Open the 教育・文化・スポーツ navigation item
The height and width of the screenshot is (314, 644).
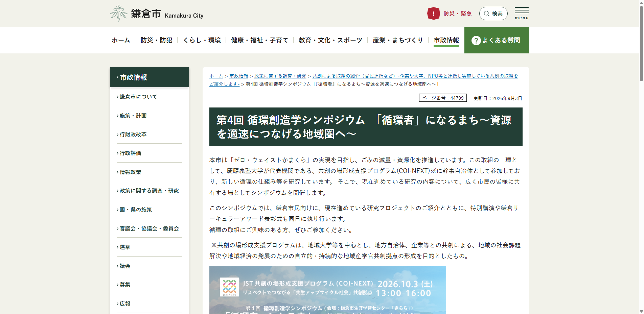pyautogui.click(x=330, y=40)
